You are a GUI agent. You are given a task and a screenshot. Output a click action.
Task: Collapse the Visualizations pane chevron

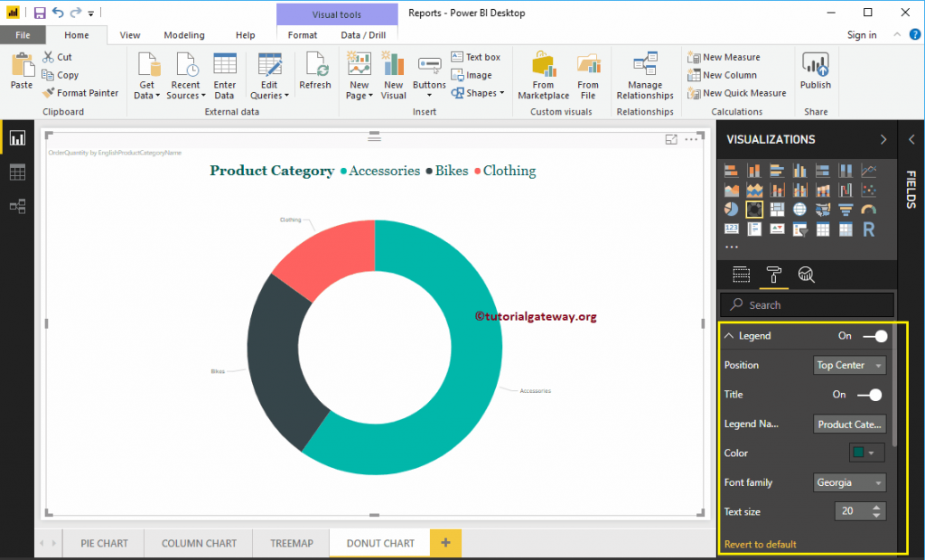point(883,139)
